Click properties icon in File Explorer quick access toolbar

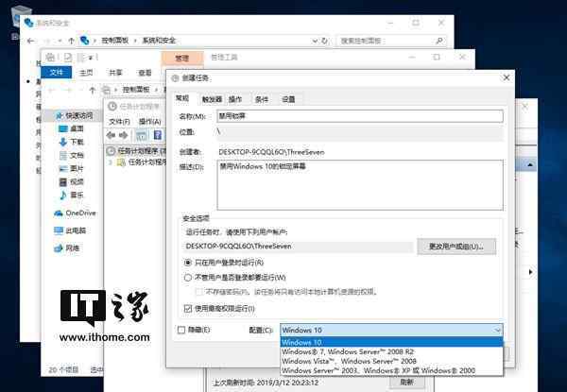click(68, 57)
